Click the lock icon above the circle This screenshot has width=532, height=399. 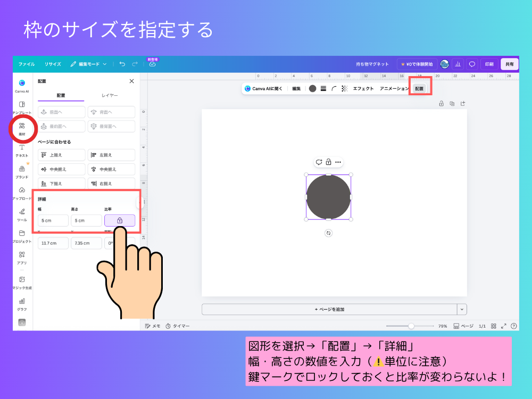[x=328, y=162]
